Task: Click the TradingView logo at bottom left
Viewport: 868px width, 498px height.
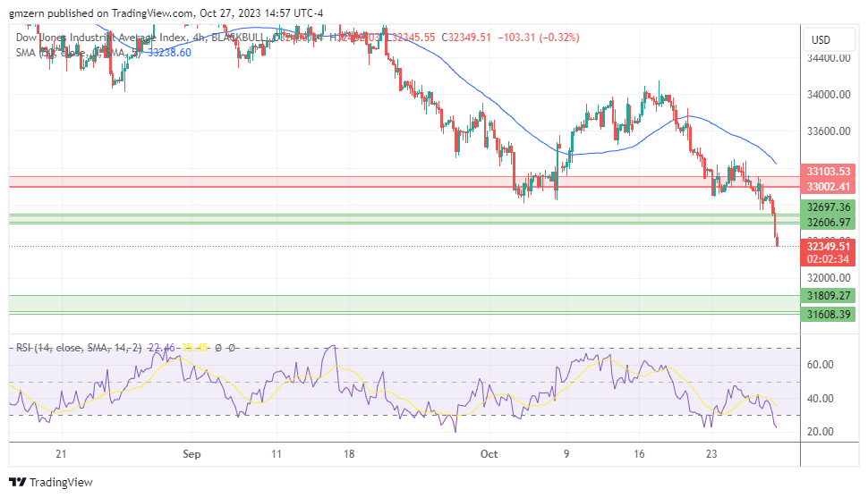Action: tap(51, 482)
